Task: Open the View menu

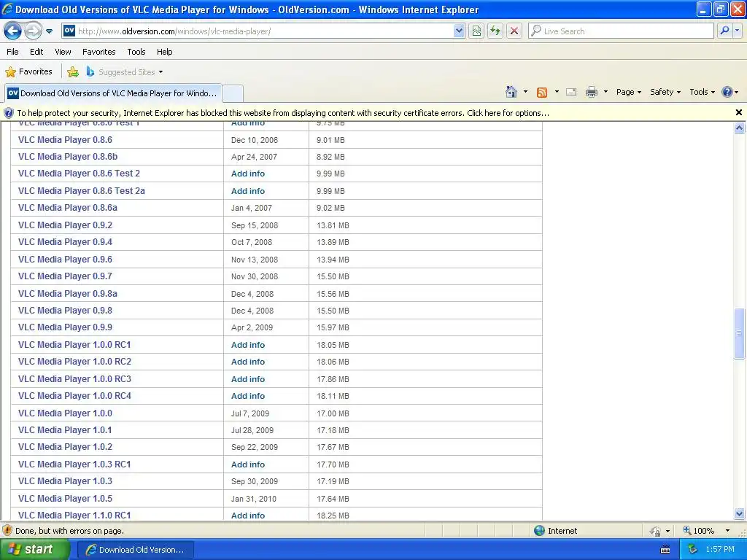Action: pos(63,52)
